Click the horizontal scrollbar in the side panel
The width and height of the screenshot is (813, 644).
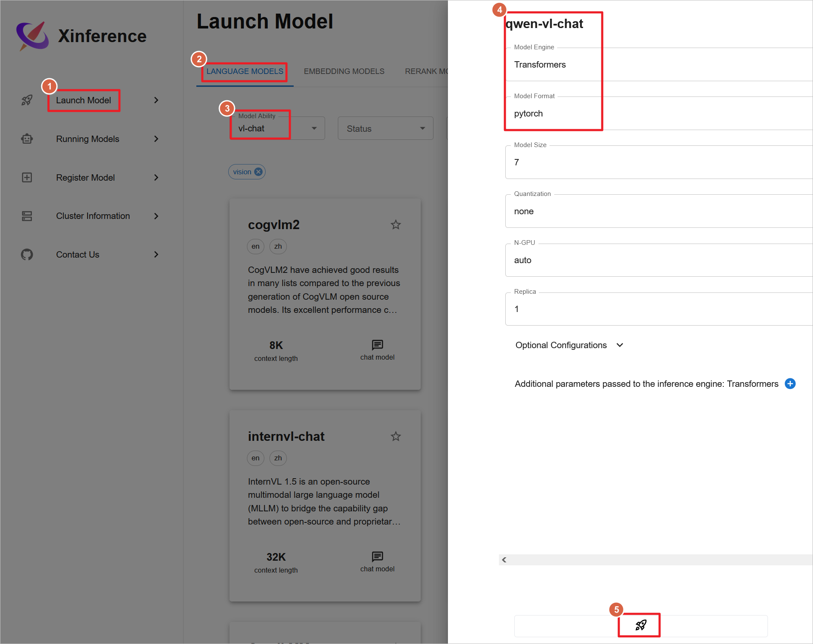[656, 560]
